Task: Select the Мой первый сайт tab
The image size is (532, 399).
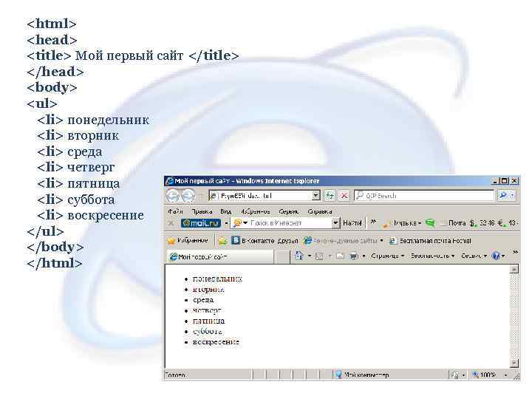Action: (x=220, y=257)
